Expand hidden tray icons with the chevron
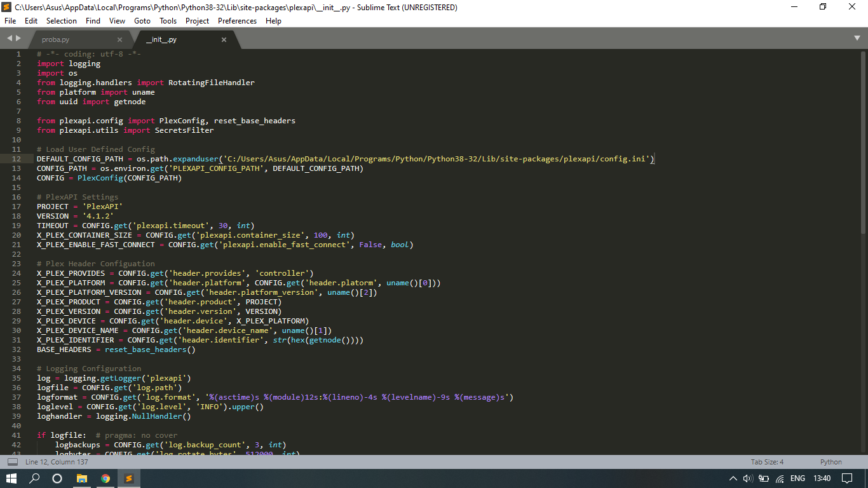The height and width of the screenshot is (488, 868). [733, 477]
